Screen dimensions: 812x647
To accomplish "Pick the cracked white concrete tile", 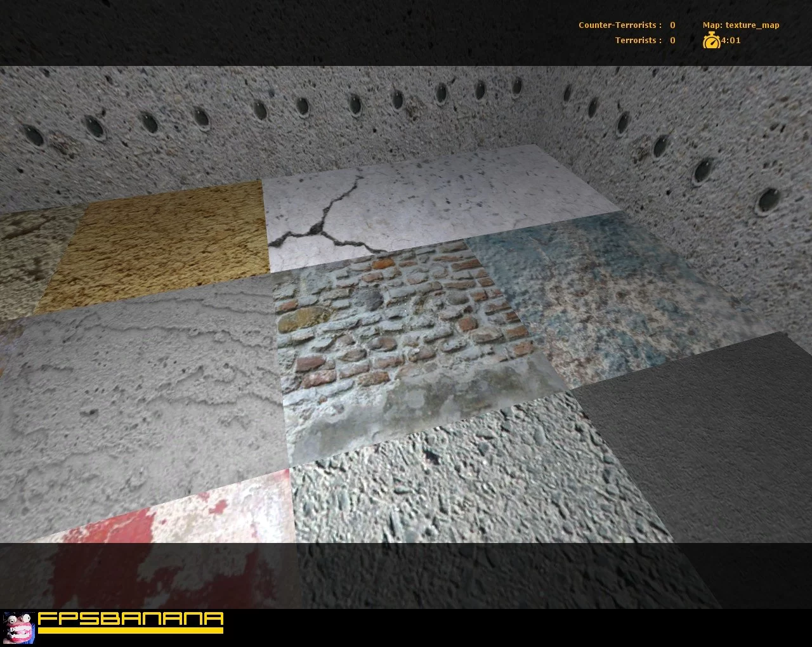I will coord(406,203).
